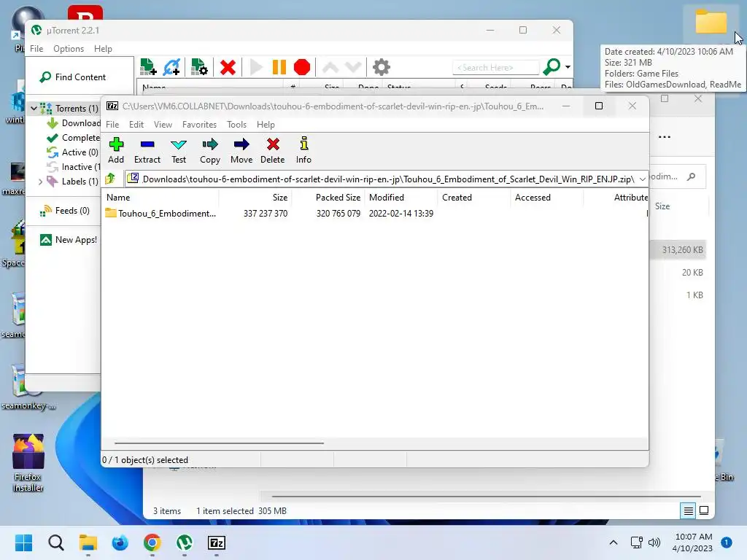Open the 7-Zip Edit menu
The height and width of the screenshot is (560, 747).
[x=136, y=124]
